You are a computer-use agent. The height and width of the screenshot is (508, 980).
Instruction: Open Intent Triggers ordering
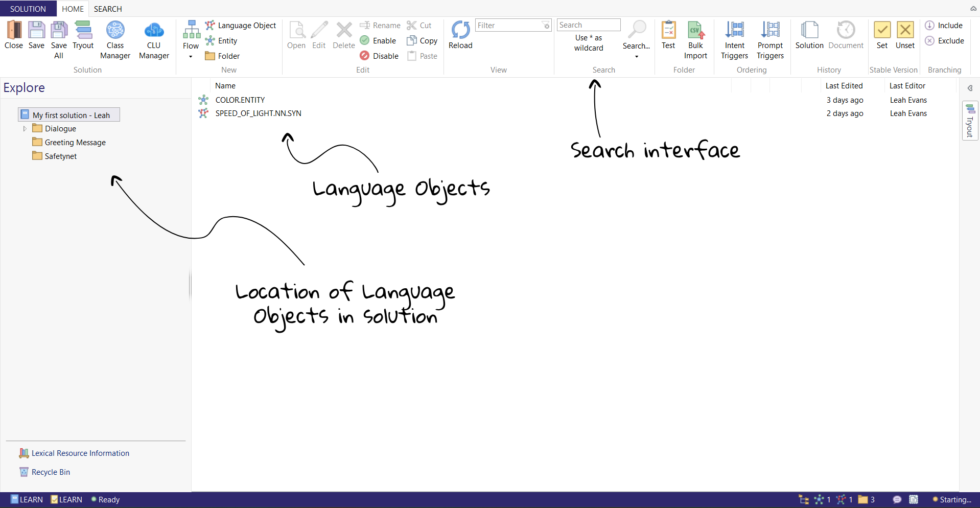coord(734,40)
